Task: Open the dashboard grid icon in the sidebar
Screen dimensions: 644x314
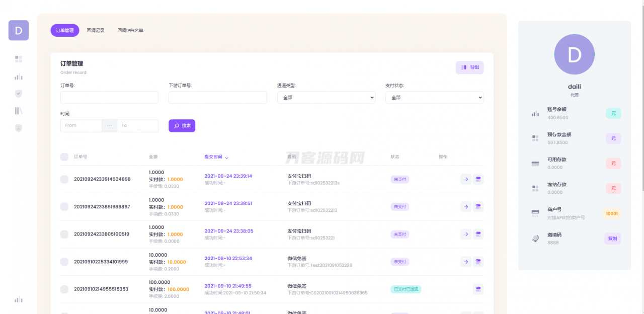Action: click(18, 59)
